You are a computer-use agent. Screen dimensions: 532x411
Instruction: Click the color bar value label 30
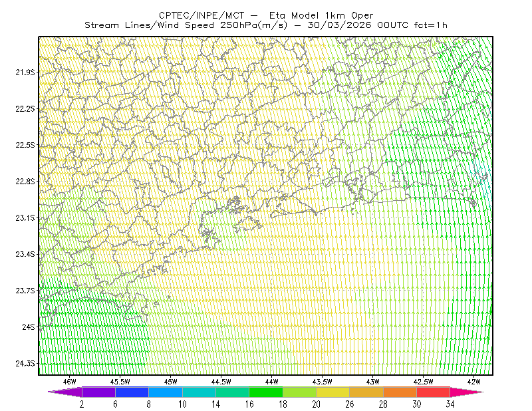pos(417,404)
